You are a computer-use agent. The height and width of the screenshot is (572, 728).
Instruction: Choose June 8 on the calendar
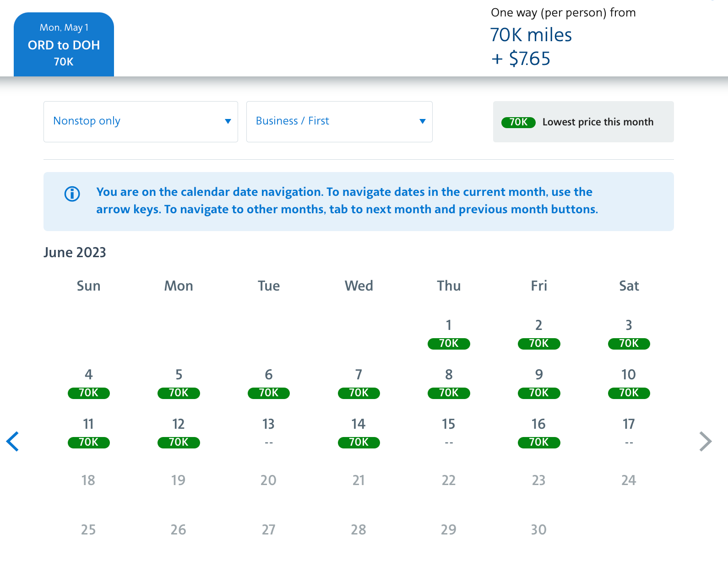pos(449,383)
